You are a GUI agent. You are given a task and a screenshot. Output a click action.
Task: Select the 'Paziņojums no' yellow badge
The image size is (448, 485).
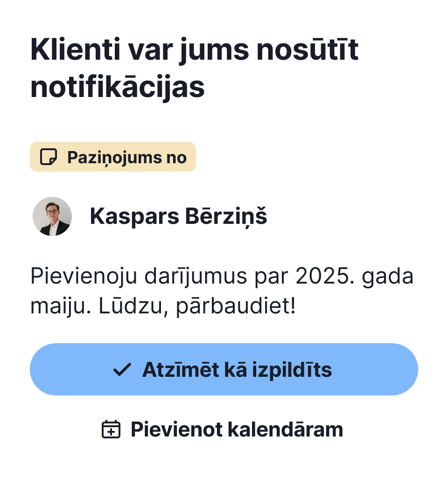pos(113,157)
